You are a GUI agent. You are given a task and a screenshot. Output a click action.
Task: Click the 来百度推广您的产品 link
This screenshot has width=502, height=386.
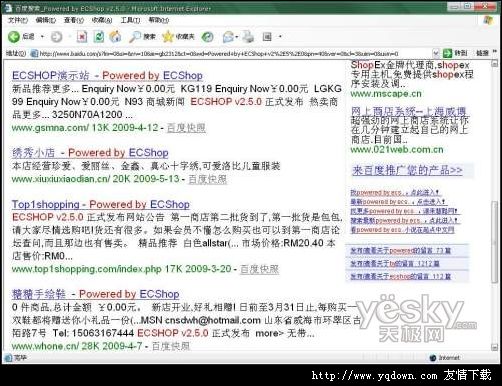click(x=407, y=170)
